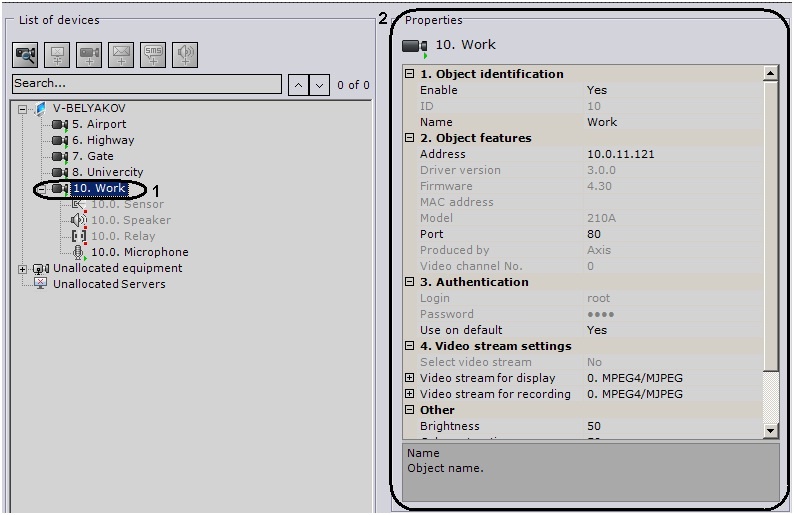Click the Password masked value
Image resolution: width=794 pixels, height=515 pixels.
coord(601,314)
